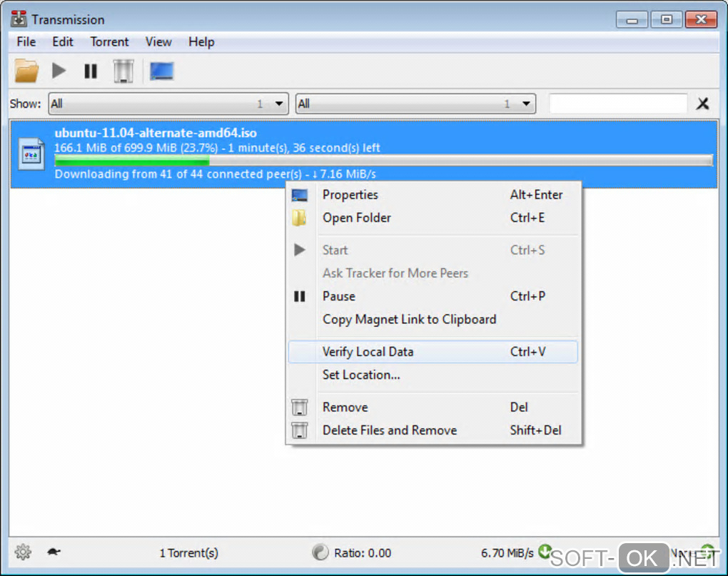Click the Transmission app icon in title bar

point(19,19)
